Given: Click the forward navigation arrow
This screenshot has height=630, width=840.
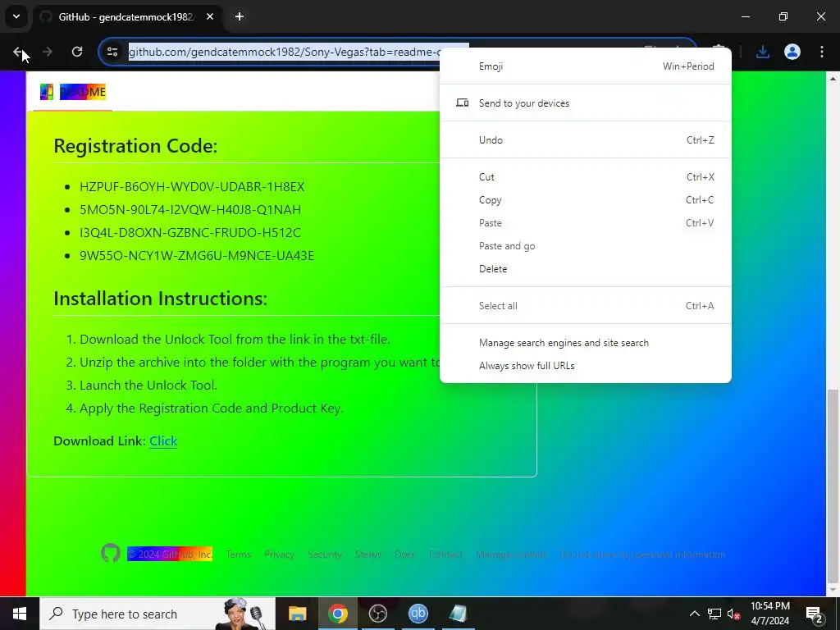Looking at the screenshot, I should tap(48, 52).
